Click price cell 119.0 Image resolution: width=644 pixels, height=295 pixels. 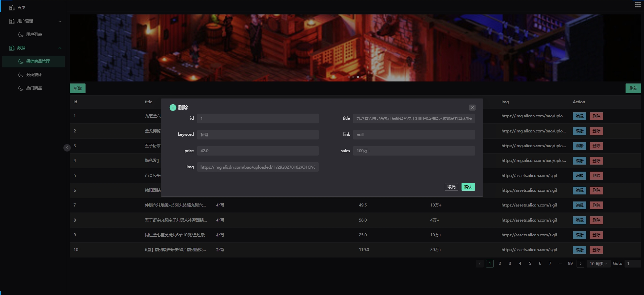point(364,250)
